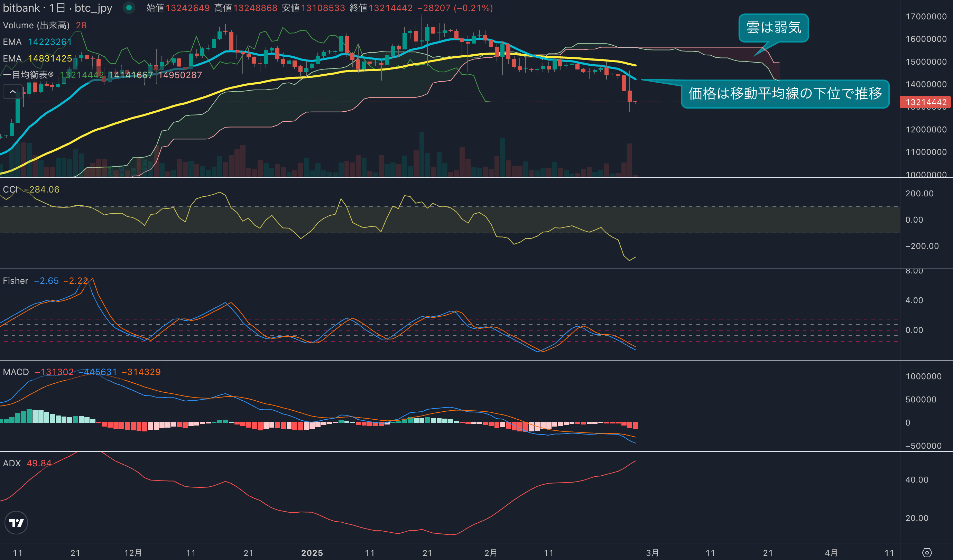Select the 雲は弱気 callout annotation
The image size is (953, 560).
tap(774, 28)
